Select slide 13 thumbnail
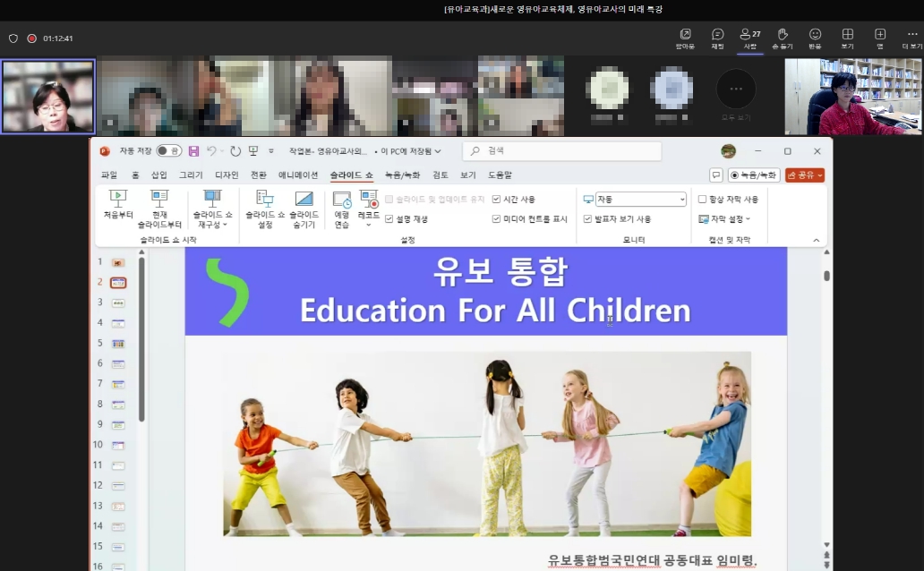 (x=118, y=507)
